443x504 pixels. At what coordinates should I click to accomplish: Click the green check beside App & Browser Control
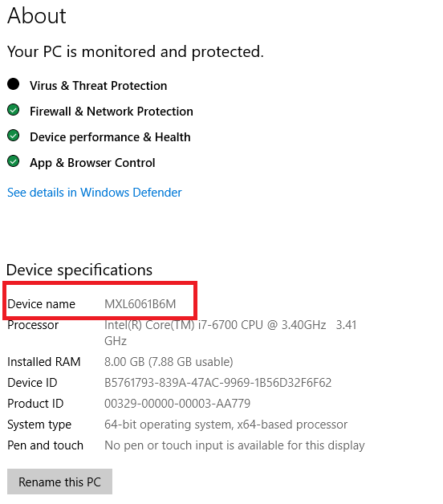click(x=13, y=161)
